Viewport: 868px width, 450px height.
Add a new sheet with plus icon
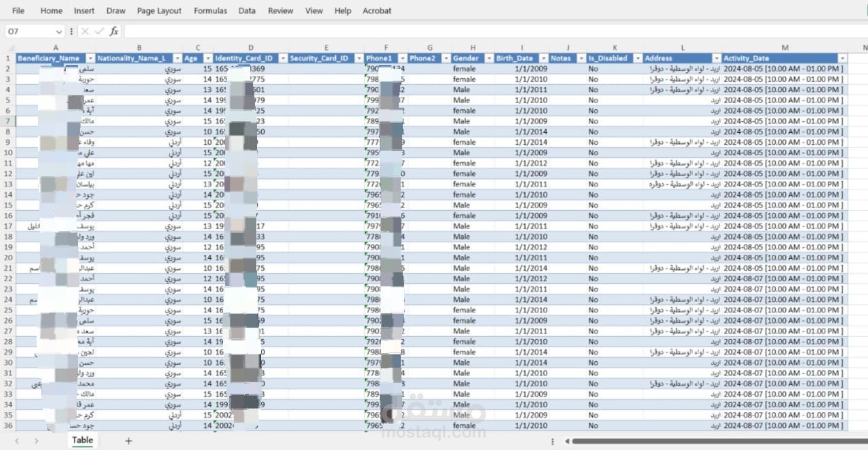[x=128, y=441]
